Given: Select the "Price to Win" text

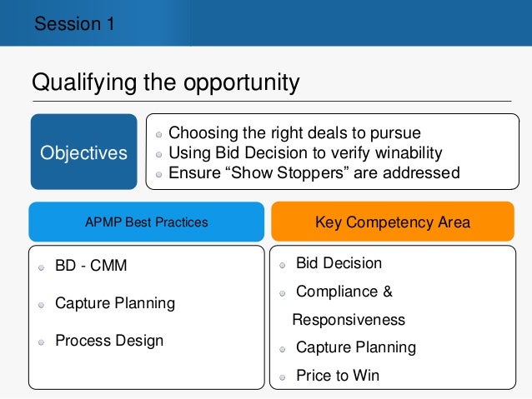Looking at the screenshot, I should [x=338, y=376].
